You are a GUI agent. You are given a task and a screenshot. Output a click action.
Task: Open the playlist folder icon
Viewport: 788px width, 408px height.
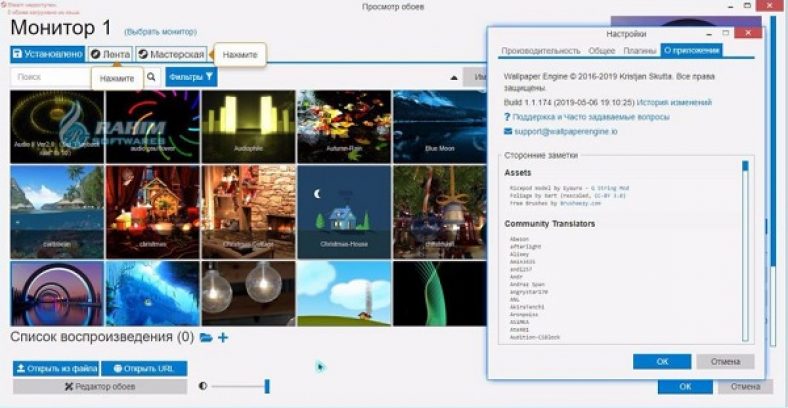click(x=206, y=337)
